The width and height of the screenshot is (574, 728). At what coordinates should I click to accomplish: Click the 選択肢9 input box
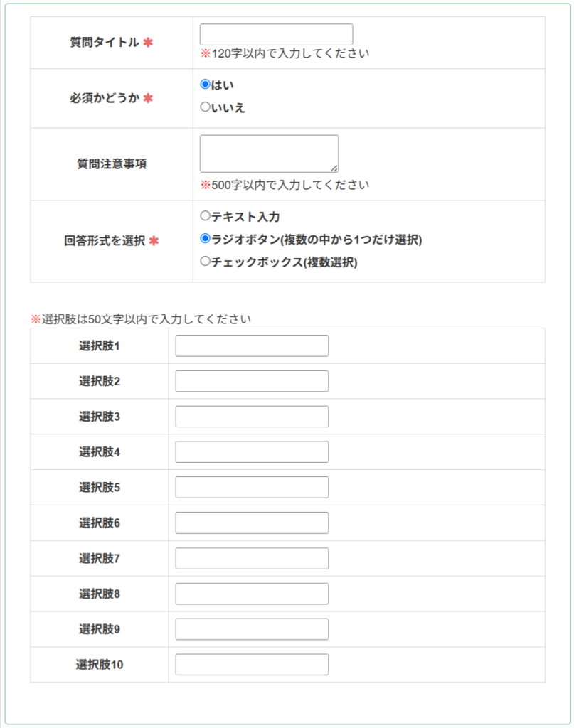click(253, 629)
